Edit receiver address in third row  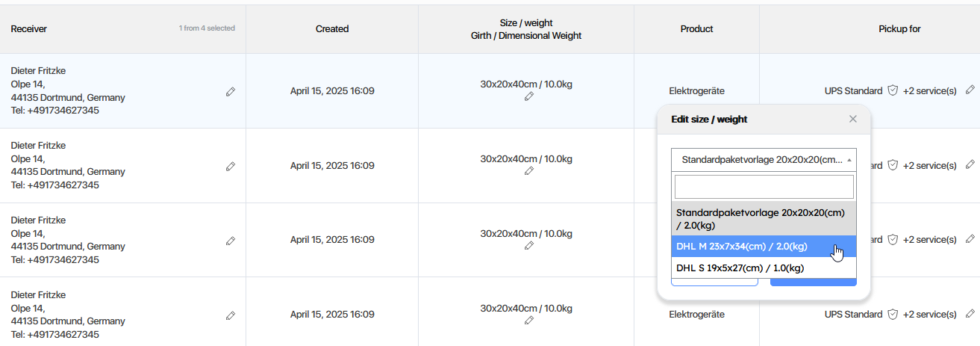[x=231, y=241]
